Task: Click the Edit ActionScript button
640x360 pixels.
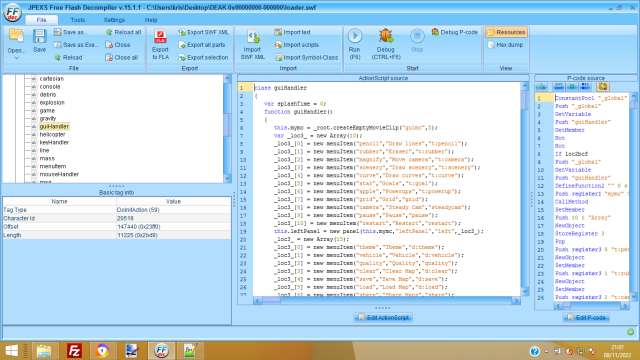Action: [383, 318]
